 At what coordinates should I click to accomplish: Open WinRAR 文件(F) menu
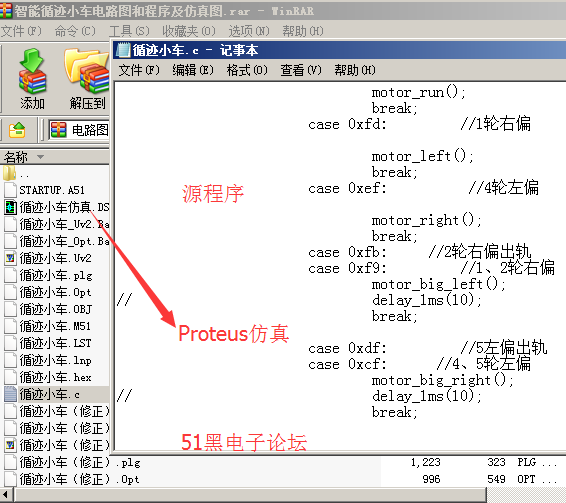point(21,31)
